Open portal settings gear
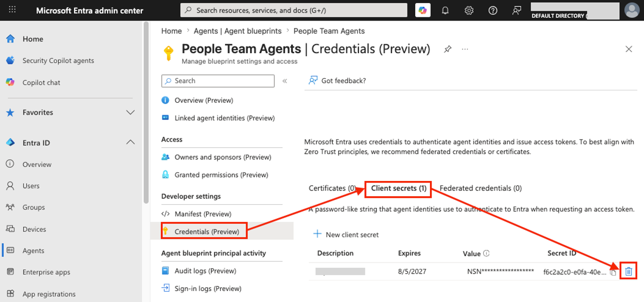The image size is (644, 302). 469,11
